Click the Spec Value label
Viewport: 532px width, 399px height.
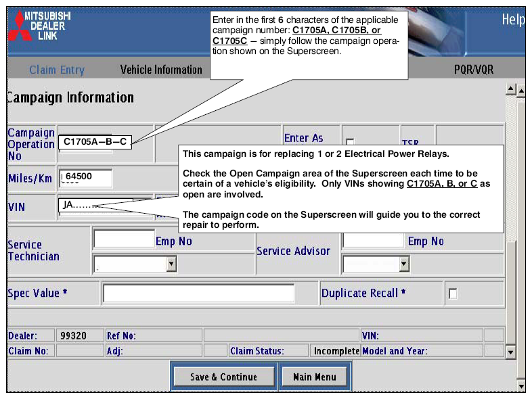[37, 293]
